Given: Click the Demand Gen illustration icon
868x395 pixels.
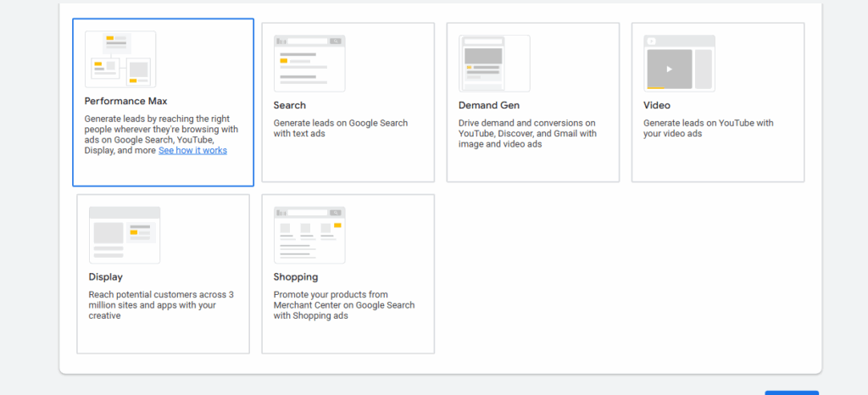Looking at the screenshot, I should point(494,64).
